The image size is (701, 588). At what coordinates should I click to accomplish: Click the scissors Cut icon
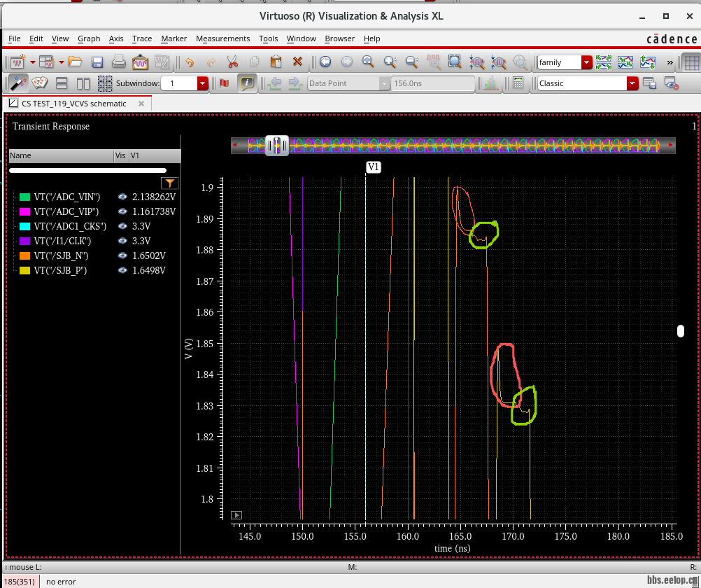pyautogui.click(x=232, y=62)
